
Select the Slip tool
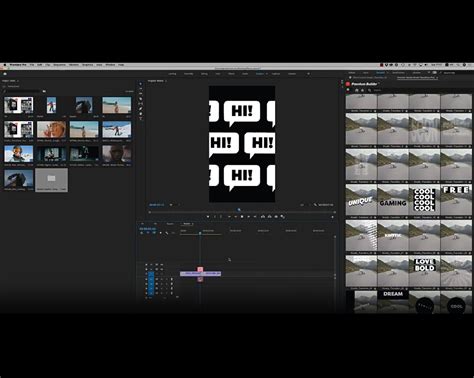click(x=140, y=104)
